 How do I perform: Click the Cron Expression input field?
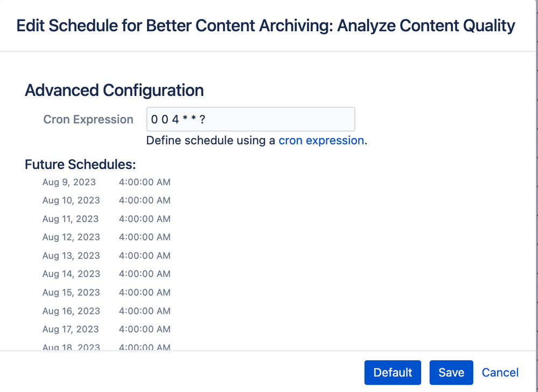pos(250,119)
